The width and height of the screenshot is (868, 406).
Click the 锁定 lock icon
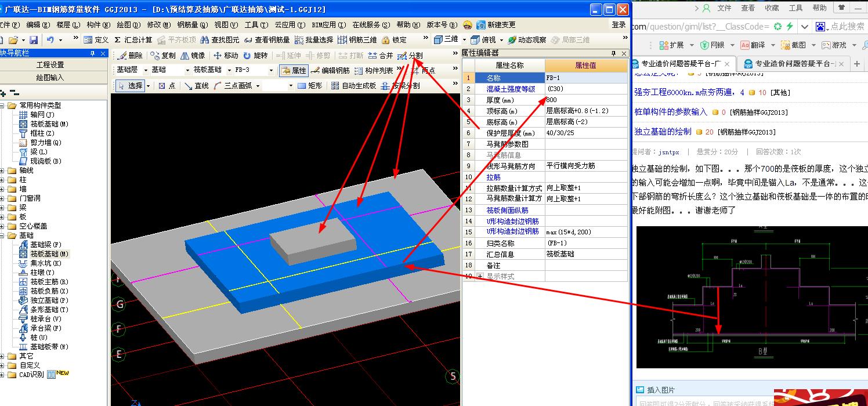click(394, 40)
